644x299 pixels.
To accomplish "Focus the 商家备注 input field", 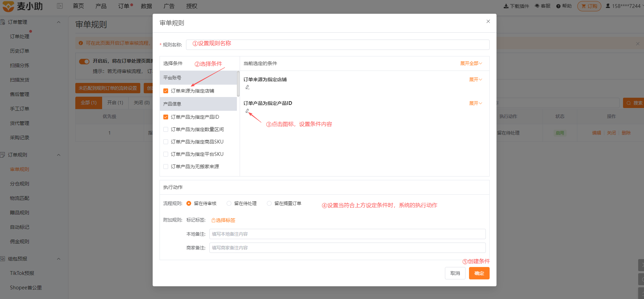I will (348, 248).
